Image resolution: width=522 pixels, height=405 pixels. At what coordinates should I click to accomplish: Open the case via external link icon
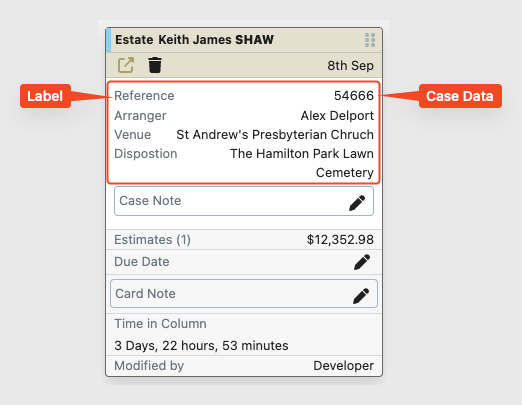(126, 65)
